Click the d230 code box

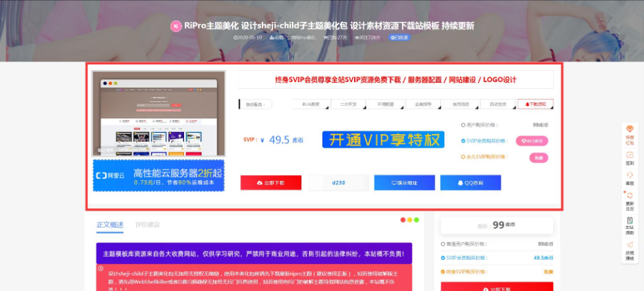339,183
